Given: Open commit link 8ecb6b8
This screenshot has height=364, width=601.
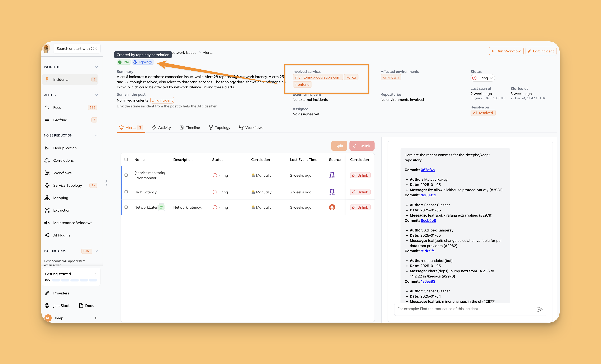Looking at the screenshot, I should click(x=428, y=220).
